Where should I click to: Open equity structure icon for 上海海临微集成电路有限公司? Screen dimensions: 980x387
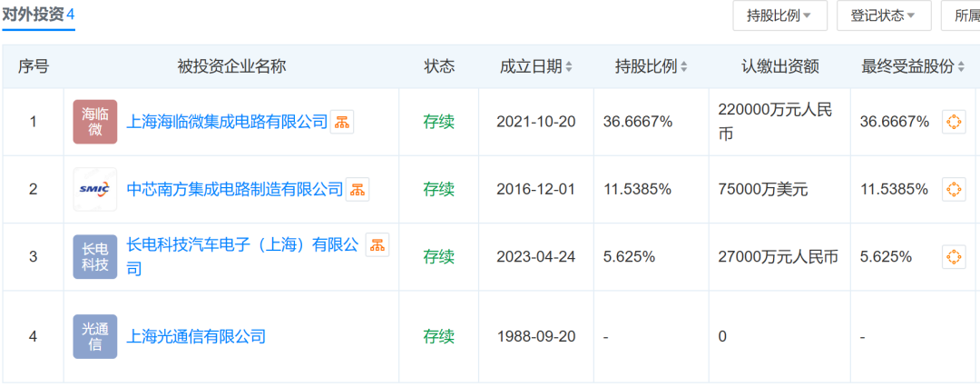[x=342, y=122]
